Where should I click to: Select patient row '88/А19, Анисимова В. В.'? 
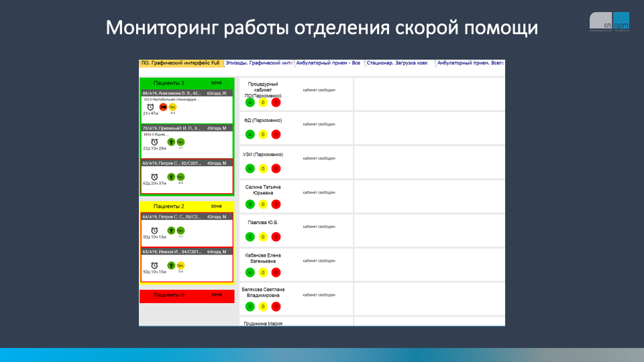point(187,93)
